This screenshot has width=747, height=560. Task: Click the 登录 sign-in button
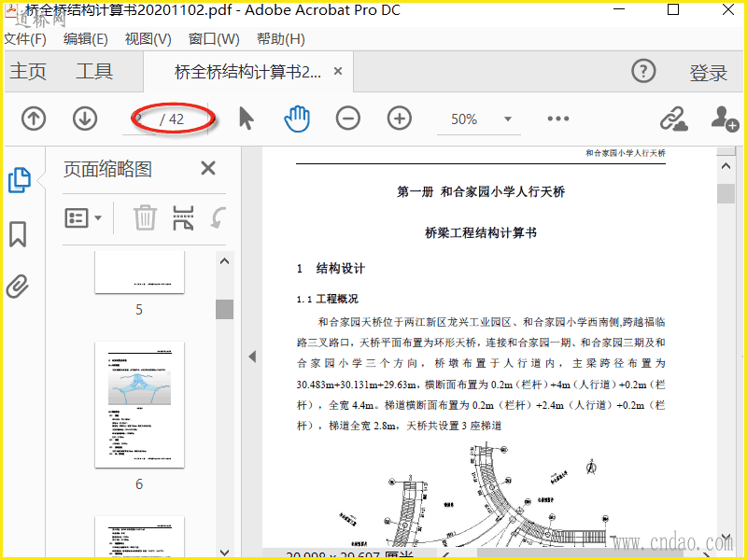tap(709, 73)
